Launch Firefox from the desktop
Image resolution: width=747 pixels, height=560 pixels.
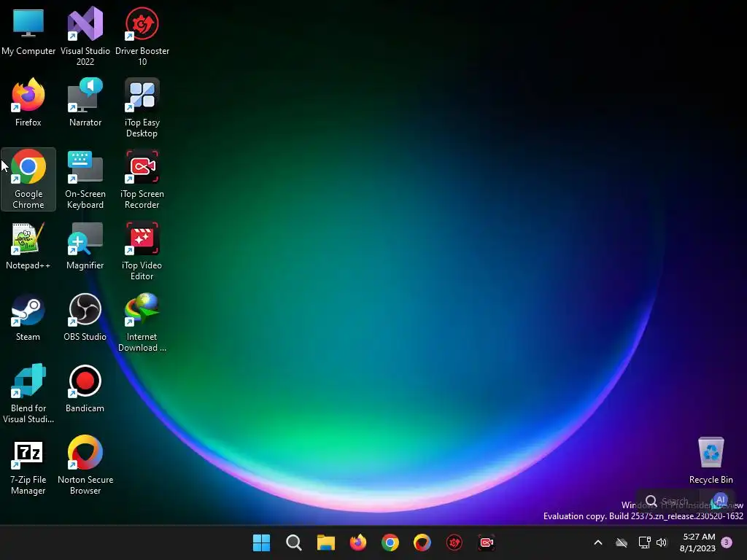28,103
